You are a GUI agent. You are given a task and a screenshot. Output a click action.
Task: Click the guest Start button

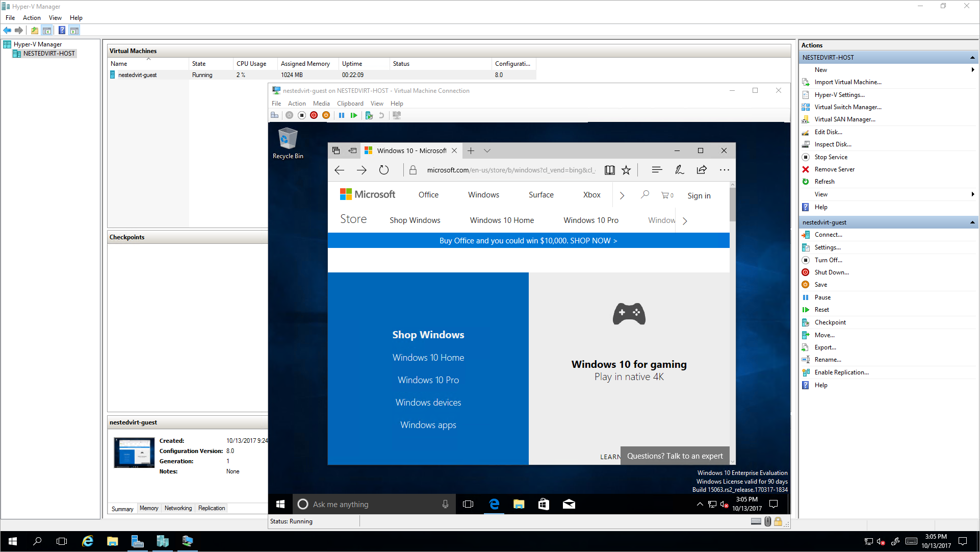click(x=280, y=504)
